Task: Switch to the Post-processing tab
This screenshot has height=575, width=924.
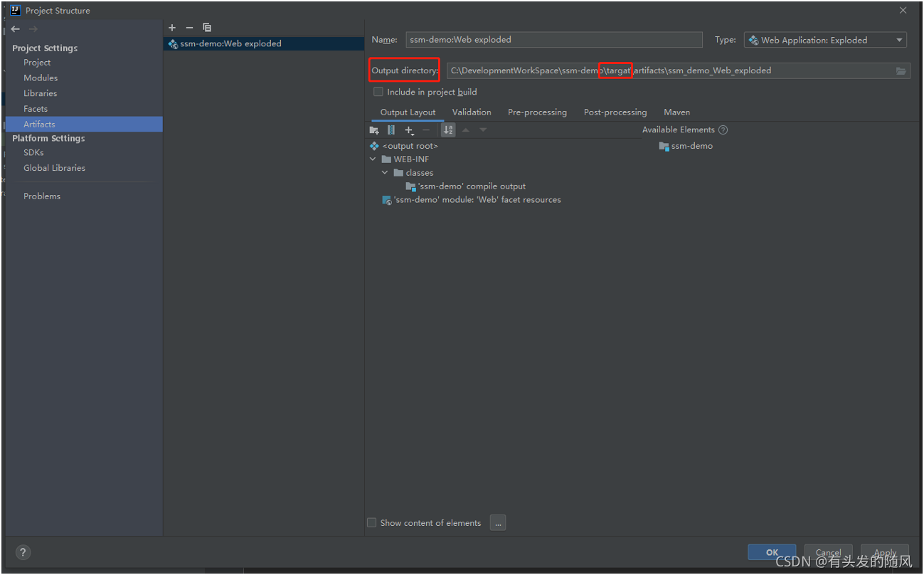Action: tap(615, 112)
